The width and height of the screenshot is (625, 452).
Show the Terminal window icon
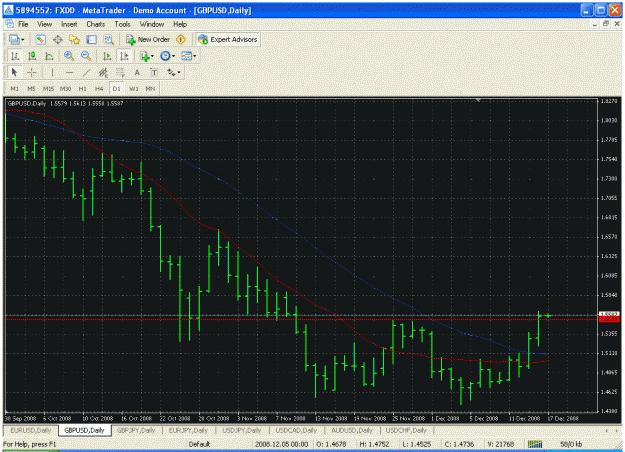(91, 39)
